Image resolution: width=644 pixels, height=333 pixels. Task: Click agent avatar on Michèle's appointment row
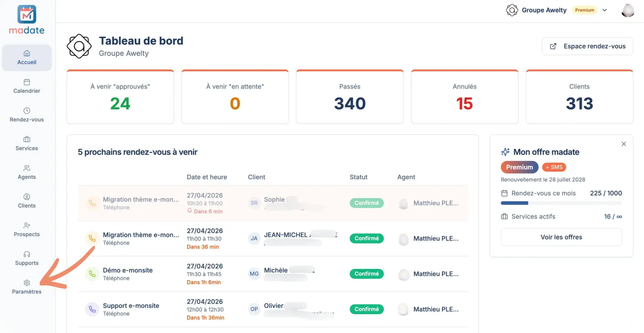(x=404, y=274)
